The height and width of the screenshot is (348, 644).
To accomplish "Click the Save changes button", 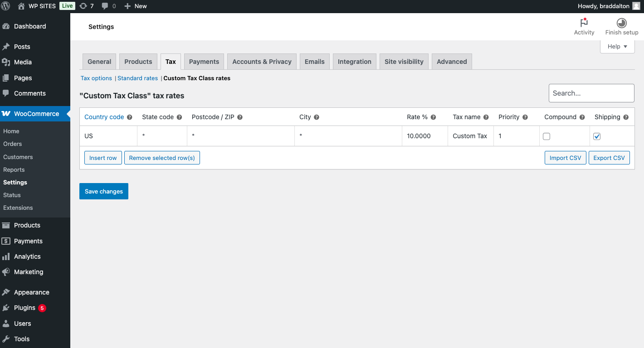I will coord(104,191).
